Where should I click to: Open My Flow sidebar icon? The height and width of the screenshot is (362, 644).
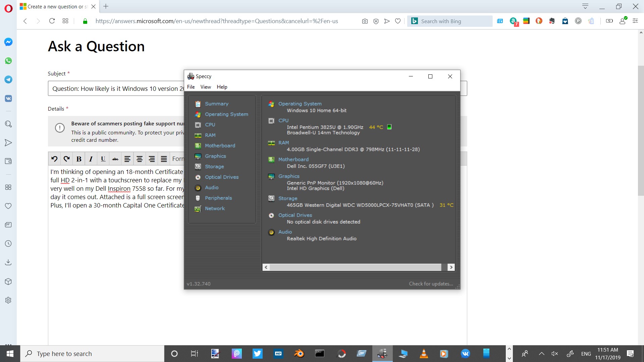[8, 143]
